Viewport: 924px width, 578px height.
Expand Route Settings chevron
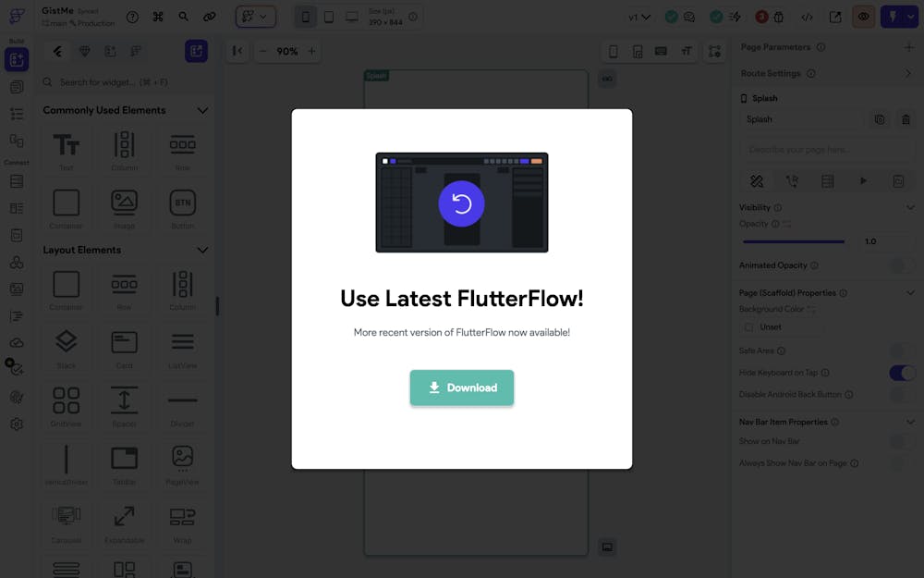click(908, 73)
